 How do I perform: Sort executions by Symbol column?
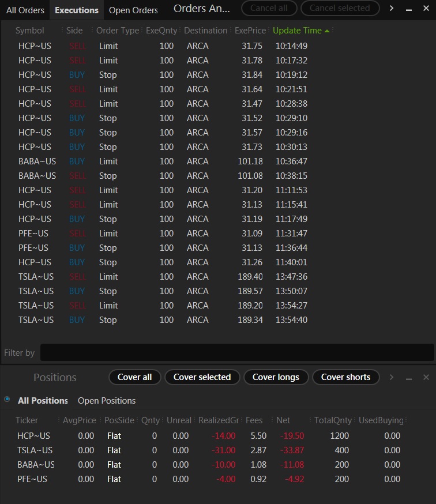[x=29, y=31]
